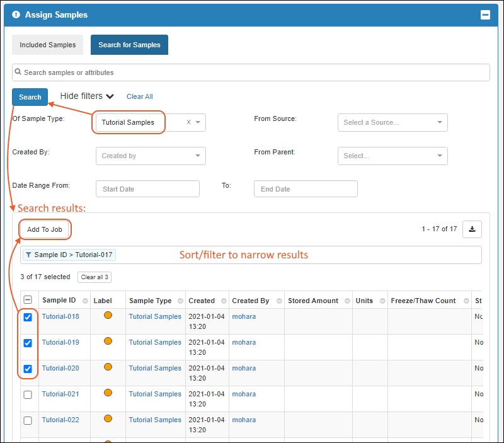Expand the Created By dropdown
The width and height of the screenshot is (504, 443).
(151, 156)
